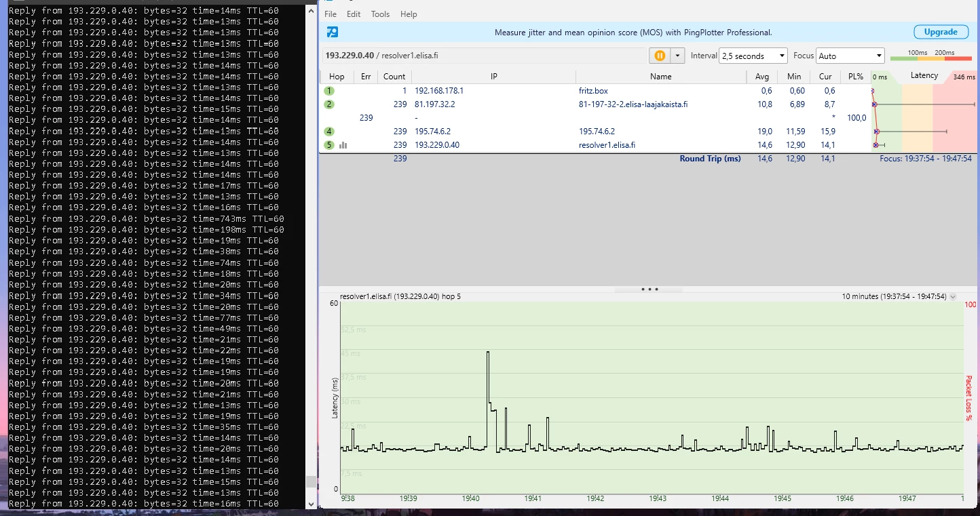This screenshot has height=516, width=980.
Task: Toggle the hop 5 timeline graph bars icon
Action: tap(343, 145)
